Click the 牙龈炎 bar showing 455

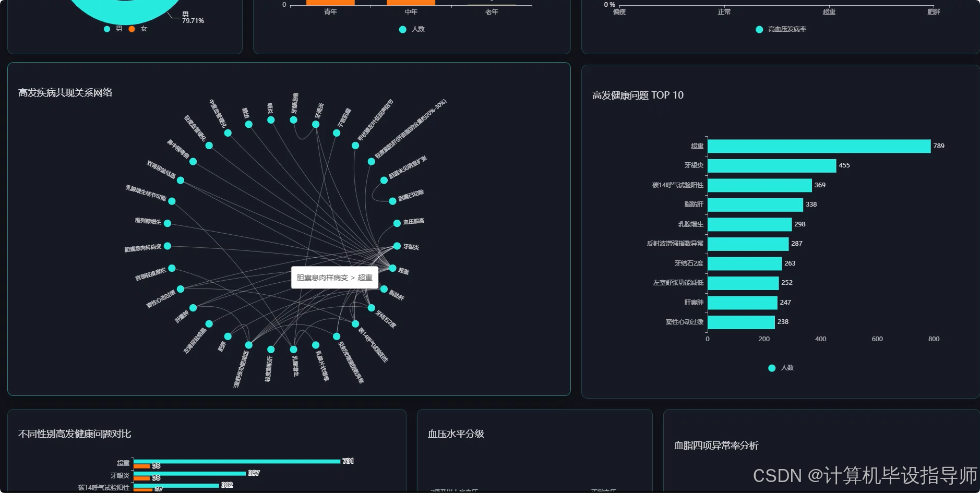click(772, 165)
